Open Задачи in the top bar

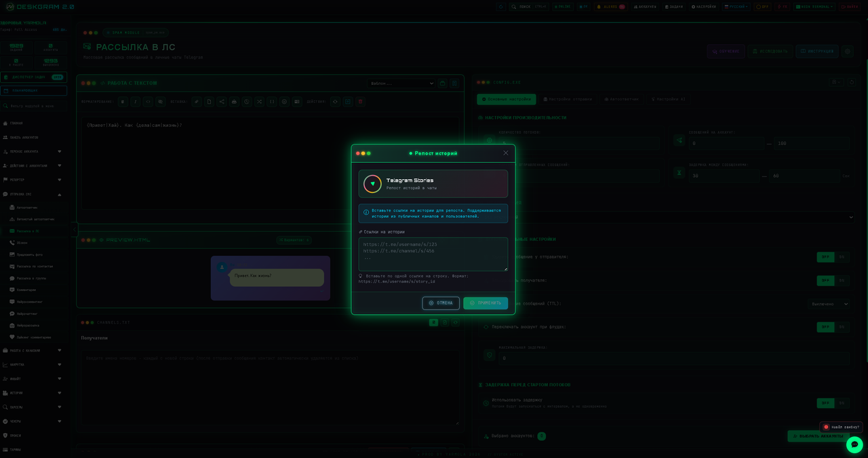(674, 7)
